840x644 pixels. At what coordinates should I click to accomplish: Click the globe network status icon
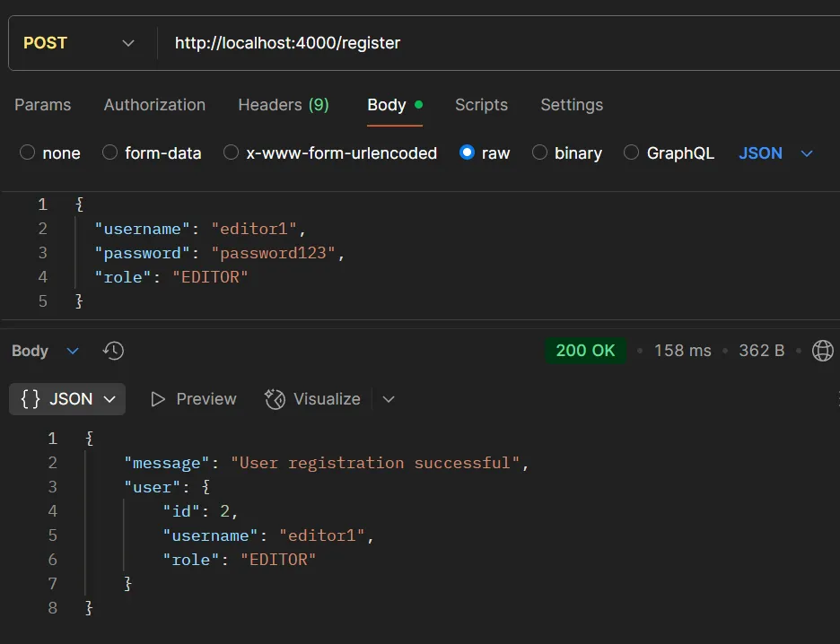[x=822, y=351]
